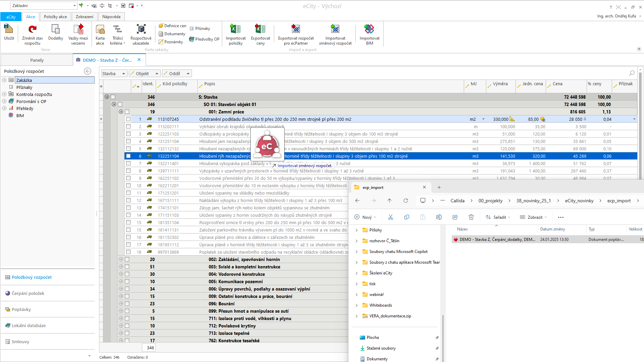
Task: Open the Základní combo box
Action: [x=44, y=6]
